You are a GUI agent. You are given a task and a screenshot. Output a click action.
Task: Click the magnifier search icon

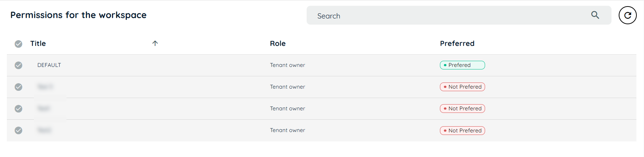595,15
